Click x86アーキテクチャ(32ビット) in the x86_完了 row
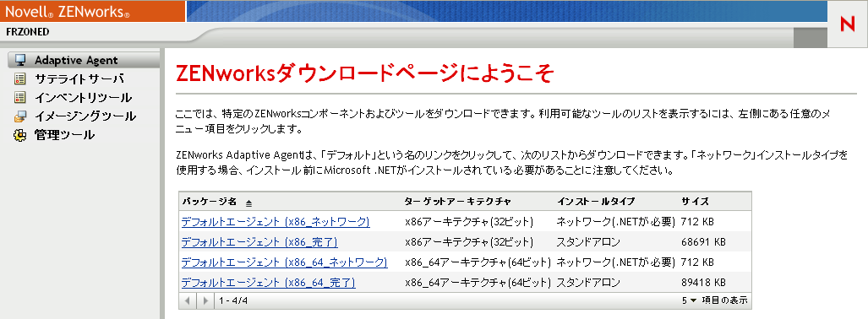The width and height of the screenshot is (868, 319). tap(469, 242)
